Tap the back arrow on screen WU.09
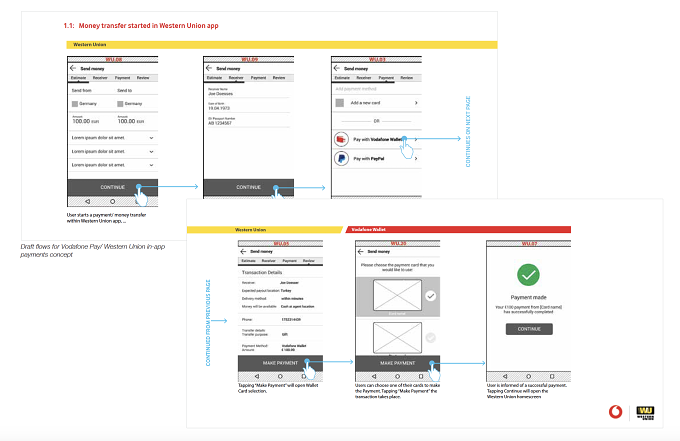Image resolution: width=680 pixels, height=441 pixels. (x=209, y=68)
